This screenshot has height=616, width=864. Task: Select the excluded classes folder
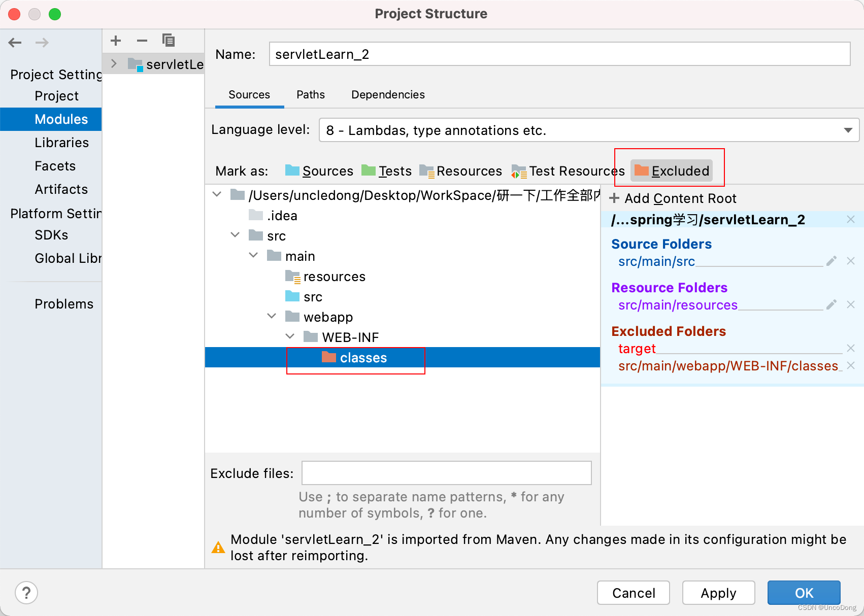[x=403, y=357]
